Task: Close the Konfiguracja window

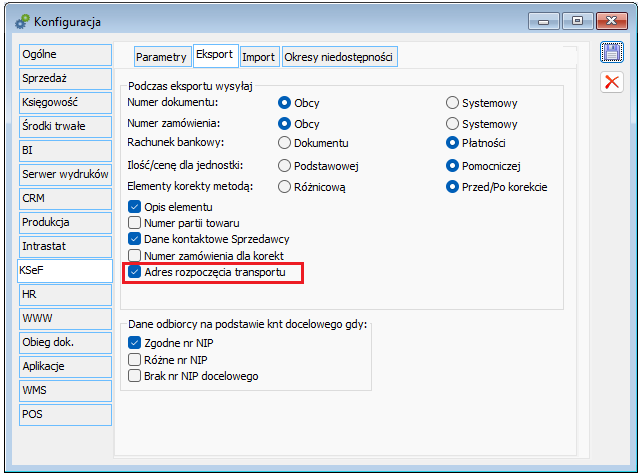Action: [612, 21]
